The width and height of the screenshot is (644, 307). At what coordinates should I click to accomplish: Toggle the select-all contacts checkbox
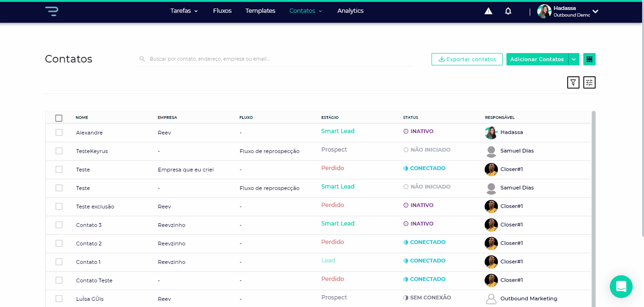[59, 118]
